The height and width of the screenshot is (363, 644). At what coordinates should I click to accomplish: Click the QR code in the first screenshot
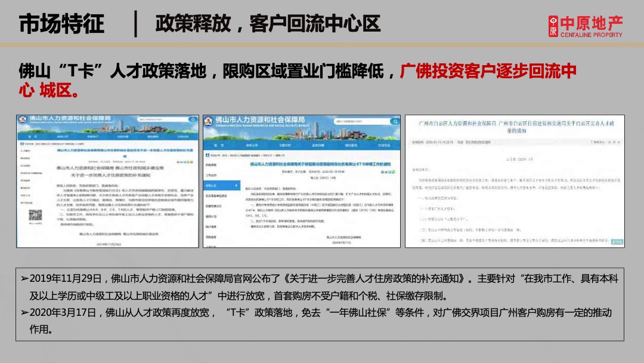point(36,215)
